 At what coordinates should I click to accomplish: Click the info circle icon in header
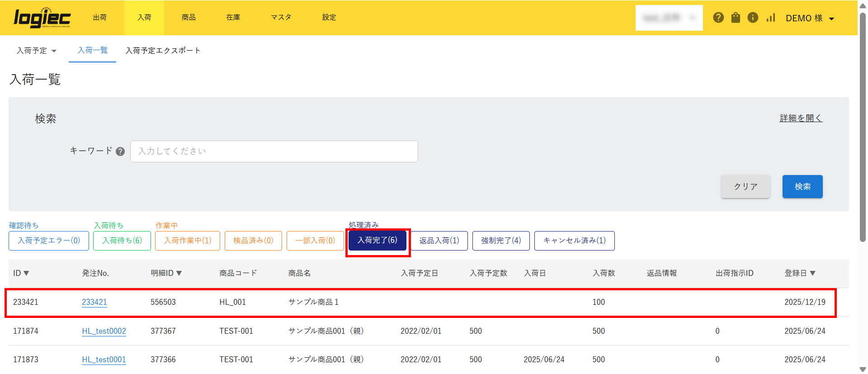coord(753,18)
